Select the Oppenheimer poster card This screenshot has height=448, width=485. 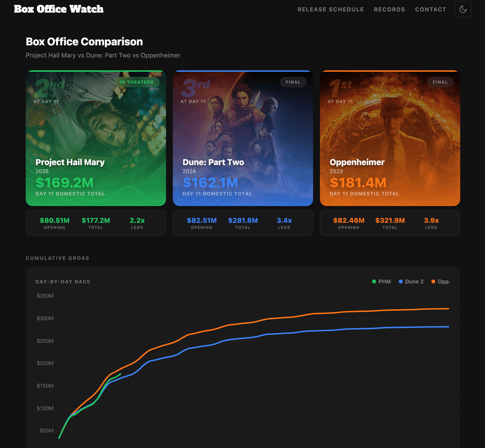390,138
